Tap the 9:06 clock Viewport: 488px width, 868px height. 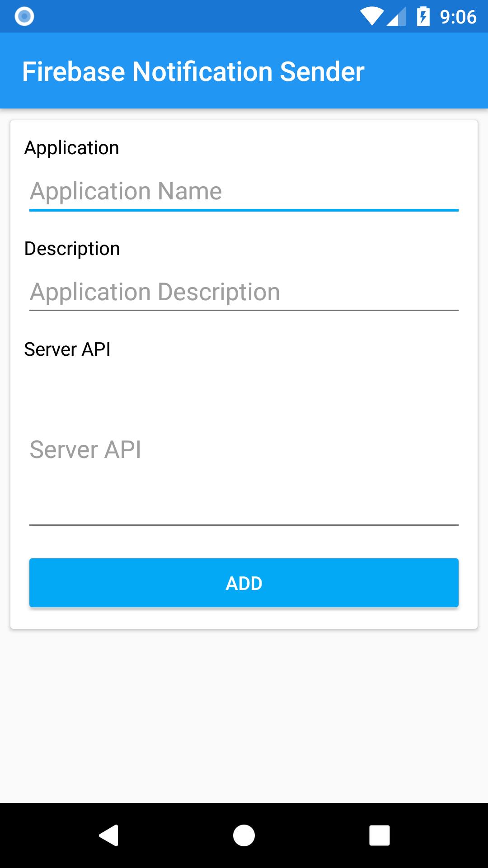point(458,17)
